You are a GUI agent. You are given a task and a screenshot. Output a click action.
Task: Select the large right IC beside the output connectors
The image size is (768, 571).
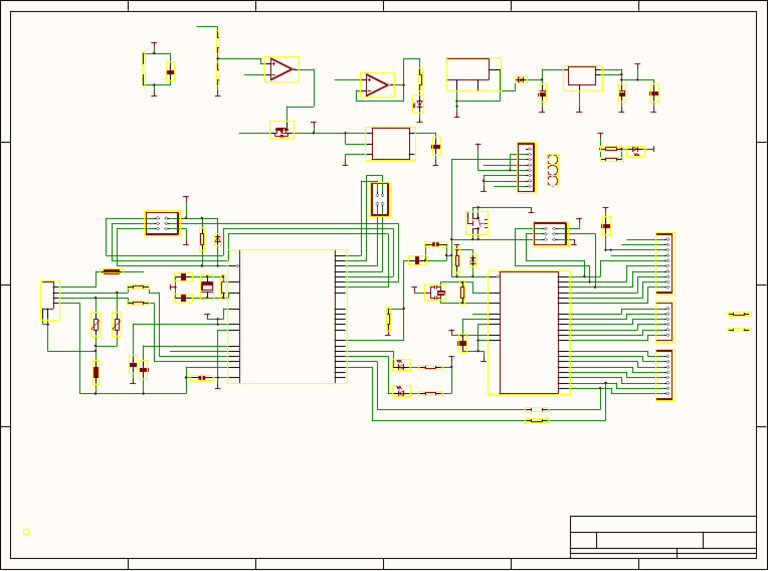tap(529, 333)
